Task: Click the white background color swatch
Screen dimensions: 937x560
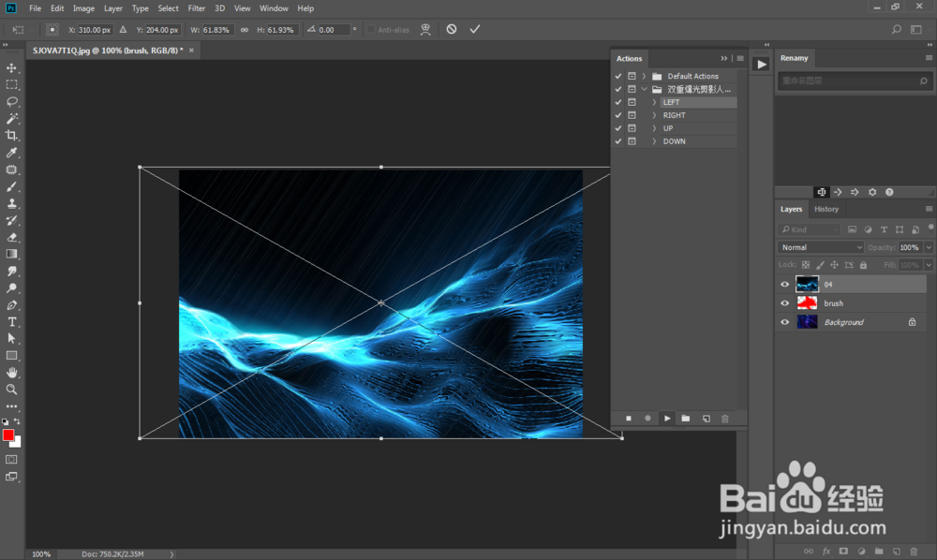Action: [x=17, y=443]
